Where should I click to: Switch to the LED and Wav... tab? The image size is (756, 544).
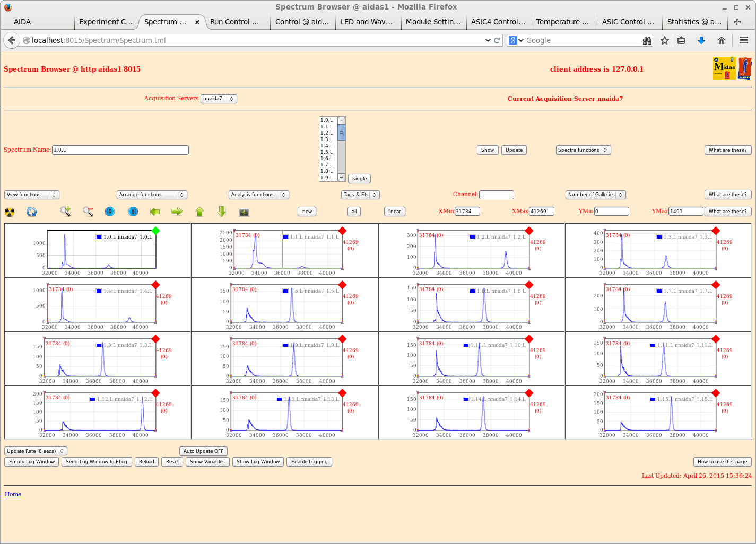pyautogui.click(x=369, y=22)
